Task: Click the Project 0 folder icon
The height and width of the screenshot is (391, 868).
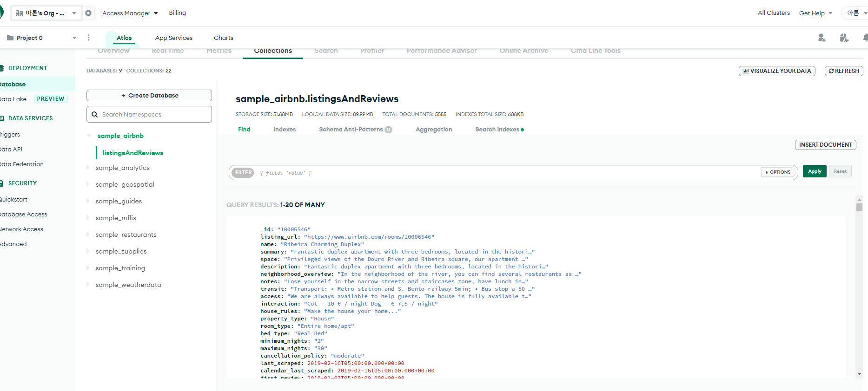Action: [x=10, y=38]
